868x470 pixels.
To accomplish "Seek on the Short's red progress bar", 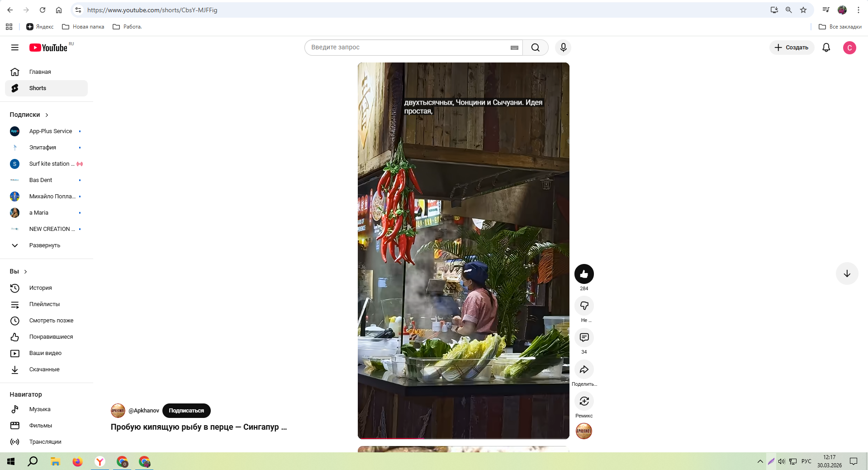I will click(463, 438).
